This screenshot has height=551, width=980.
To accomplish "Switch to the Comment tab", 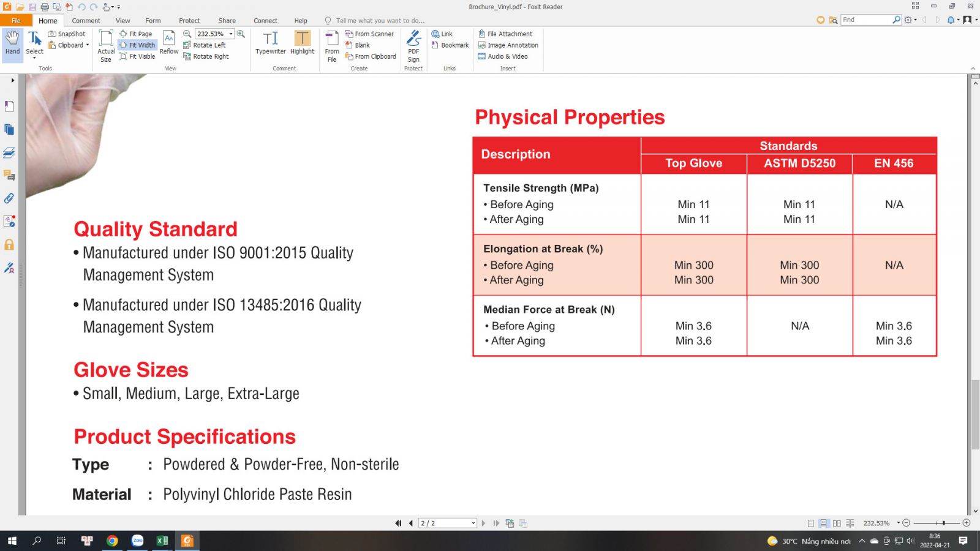I will tap(86, 20).
